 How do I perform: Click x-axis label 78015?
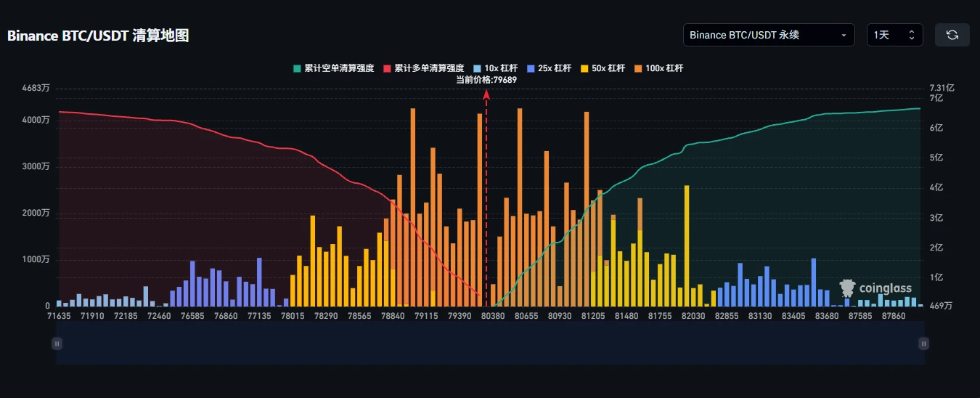pyautogui.click(x=293, y=317)
